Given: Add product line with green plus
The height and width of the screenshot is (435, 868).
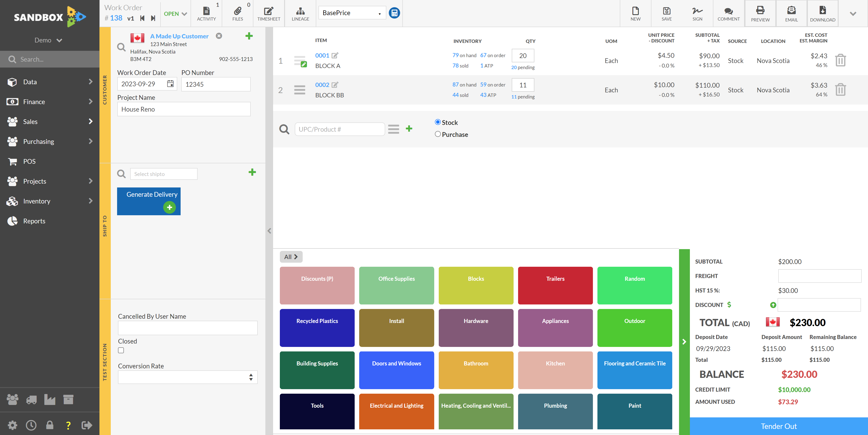Looking at the screenshot, I should (409, 129).
